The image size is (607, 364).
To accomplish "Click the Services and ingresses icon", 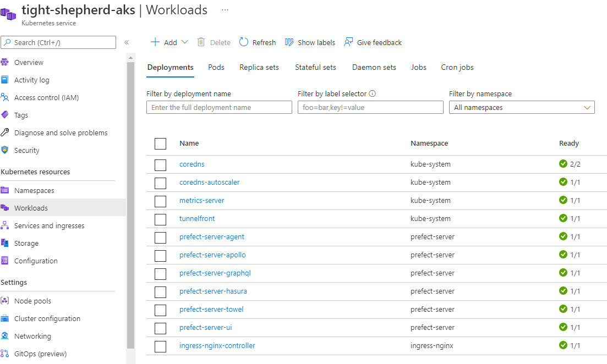I will pyautogui.click(x=4, y=225).
